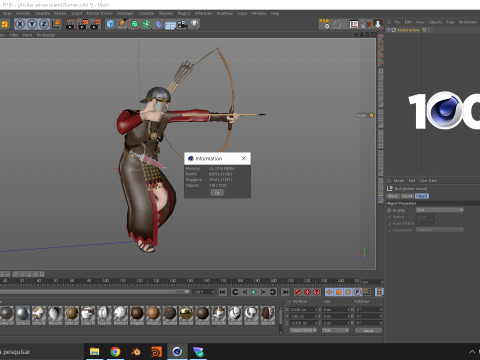Expand the Archer arrow object hierarchy
The width and height of the screenshot is (480, 360).
(388, 30)
